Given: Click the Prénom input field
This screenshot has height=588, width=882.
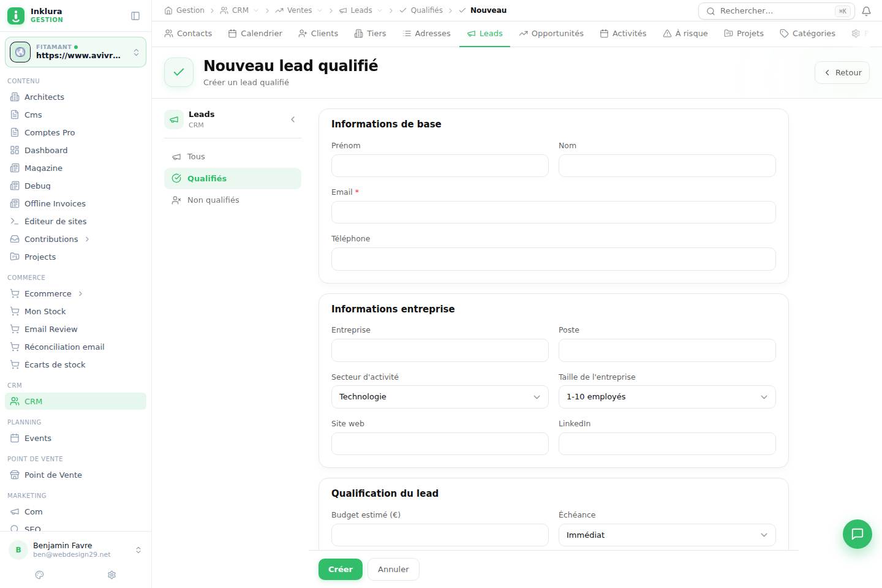Looking at the screenshot, I should [440, 166].
